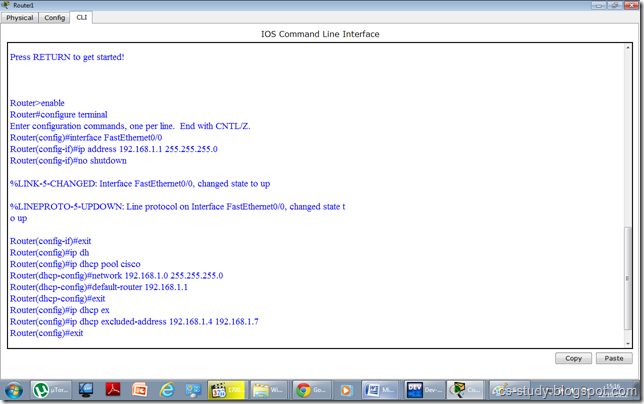Switch to Microsoft Word on the taskbar
Viewport: 644px width, 404px height.
[380, 390]
